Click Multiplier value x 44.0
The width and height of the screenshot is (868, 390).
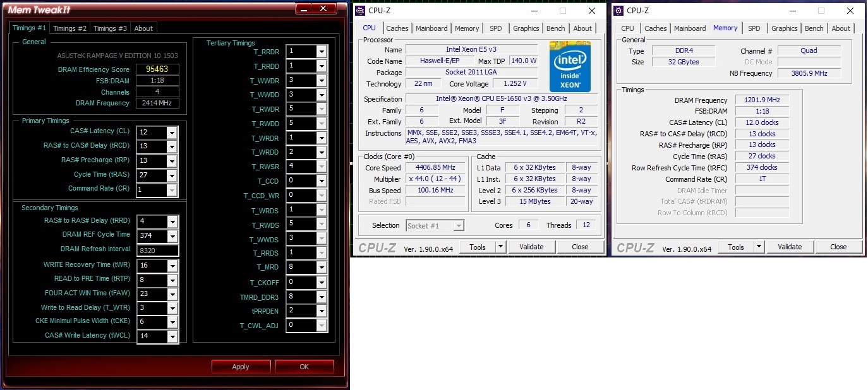pyautogui.click(x=436, y=179)
